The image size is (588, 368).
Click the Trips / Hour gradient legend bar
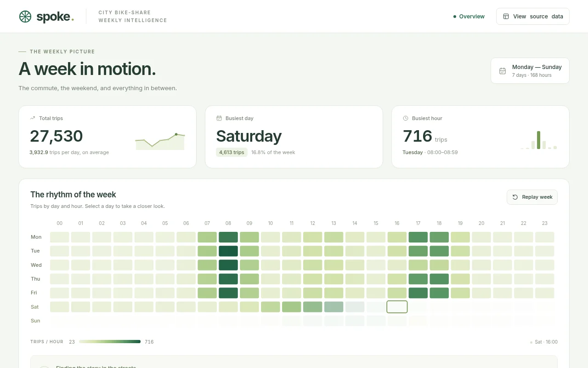[110, 342]
